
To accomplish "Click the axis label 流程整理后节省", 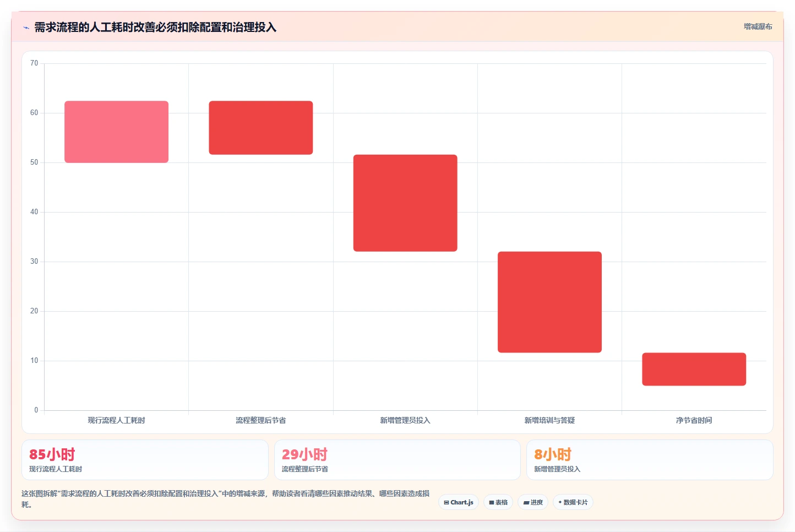I will pos(261,420).
